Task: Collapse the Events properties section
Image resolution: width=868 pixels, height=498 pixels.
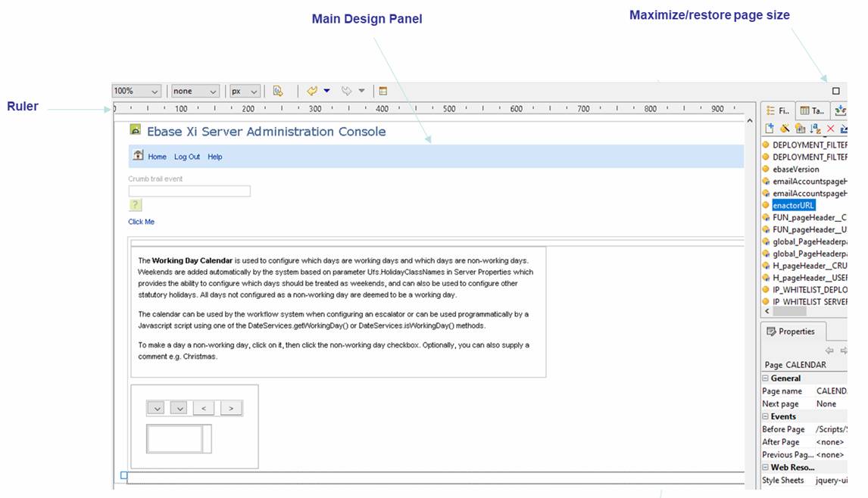Action: 766,416
